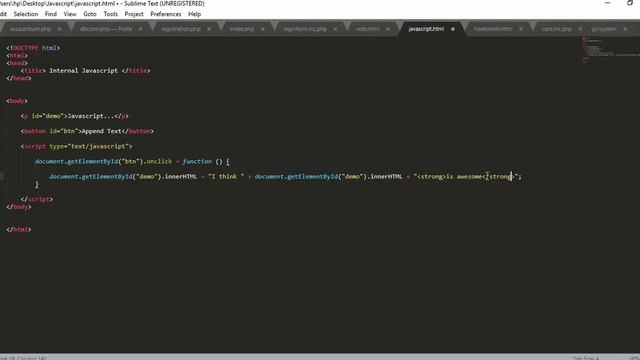Click the closing body tag
The image size is (640, 360).
19,207
